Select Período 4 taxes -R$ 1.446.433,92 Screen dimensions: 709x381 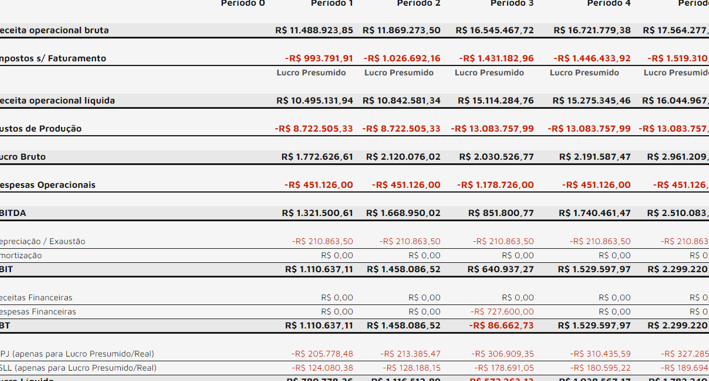[592, 58]
